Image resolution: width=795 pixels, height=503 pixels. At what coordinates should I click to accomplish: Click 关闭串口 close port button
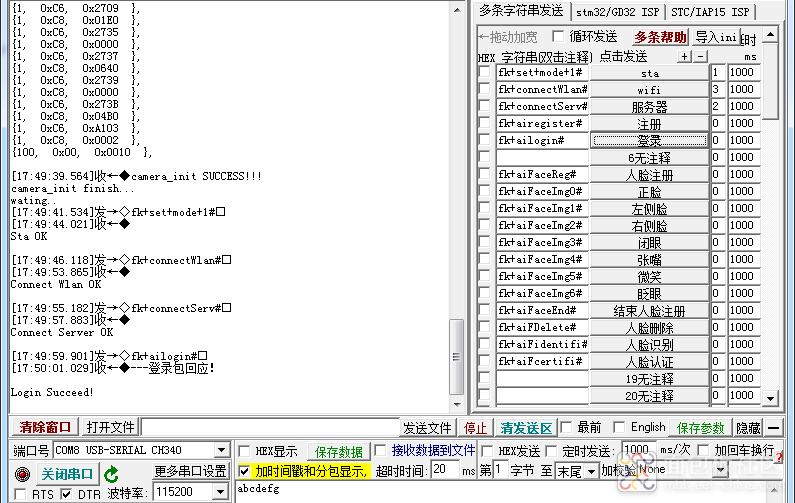coord(67,474)
